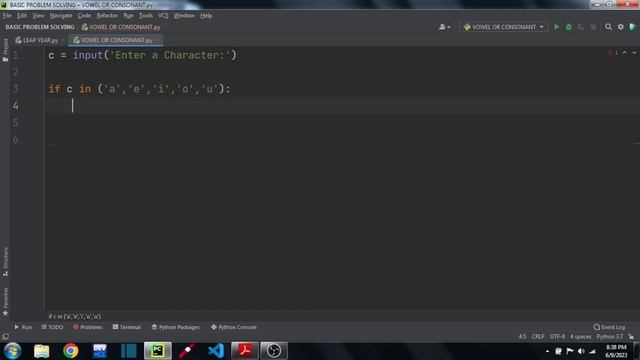Viewport: 640px width, 360px height.
Task: Click the red error indicator in editor corner
Action: pos(613,53)
